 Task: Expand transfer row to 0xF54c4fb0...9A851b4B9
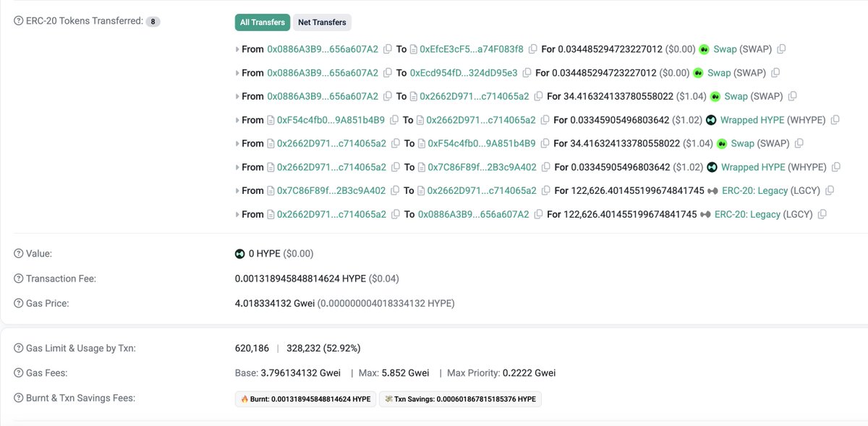coord(238,144)
